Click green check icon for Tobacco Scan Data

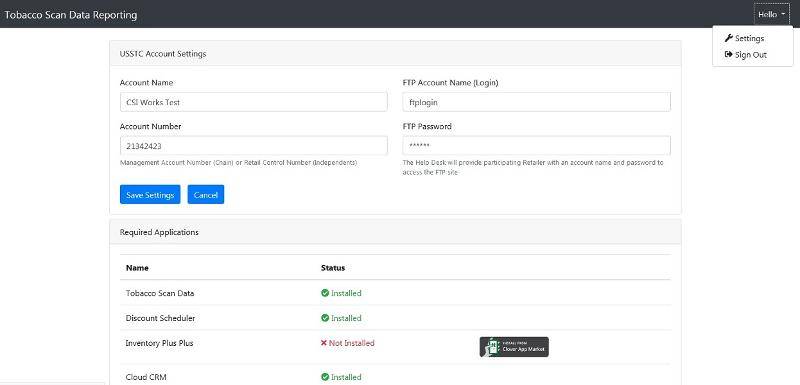pos(324,293)
